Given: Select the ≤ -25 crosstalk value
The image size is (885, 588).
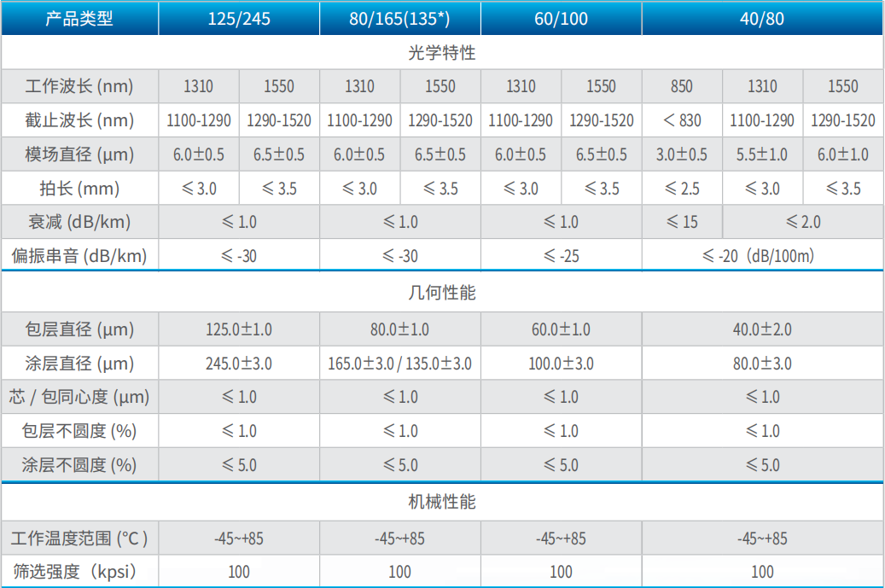Looking at the screenshot, I should coord(561,256).
